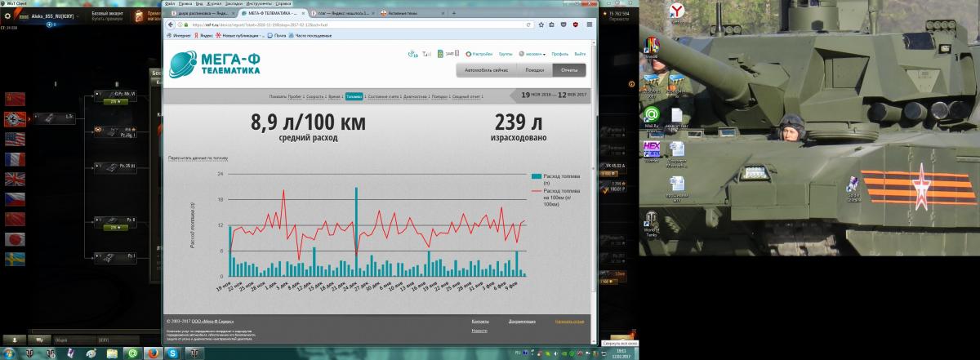Screen dimensions: 980x360
Task: Open the Новые публикации bookmark
Action: tap(239, 36)
